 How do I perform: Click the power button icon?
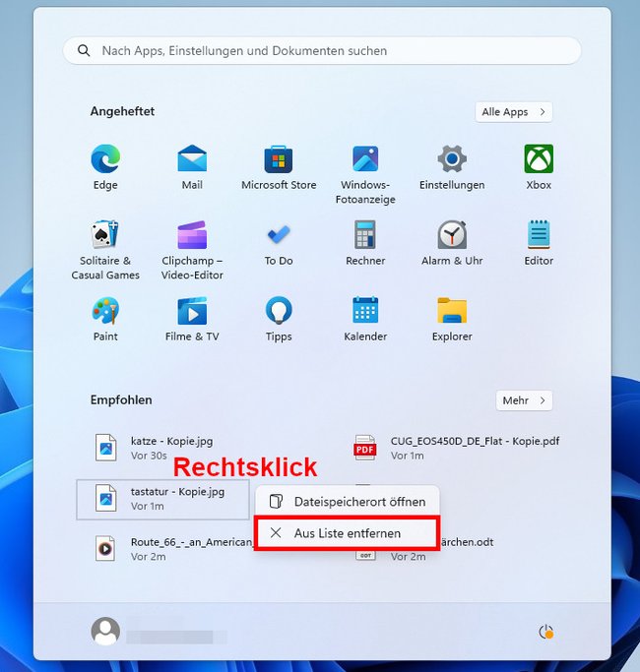click(x=545, y=632)
